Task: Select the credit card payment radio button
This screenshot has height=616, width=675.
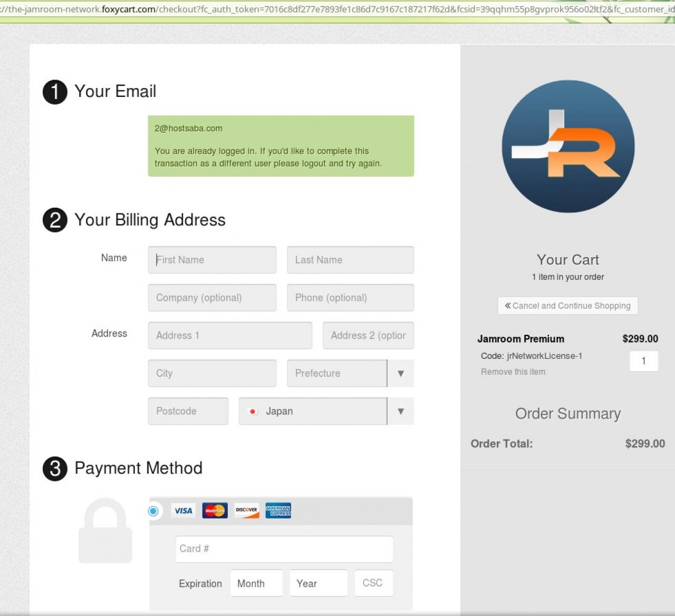Action: point(153,511)
